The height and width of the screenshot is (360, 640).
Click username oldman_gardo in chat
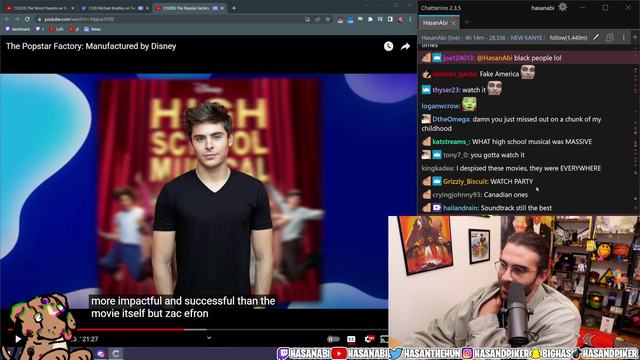click(x=455, y=74)
